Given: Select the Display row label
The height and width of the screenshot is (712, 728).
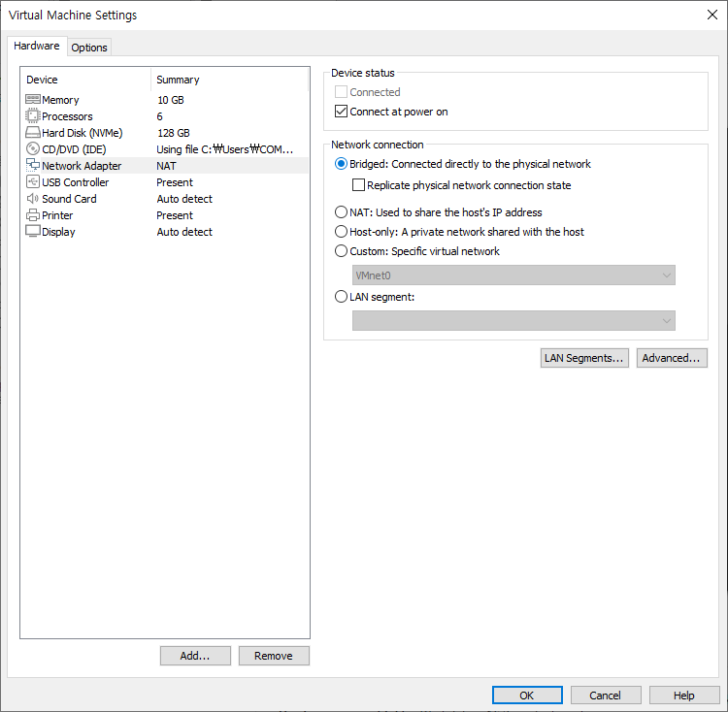Looking at the screenshot, I should coord(58,232).
